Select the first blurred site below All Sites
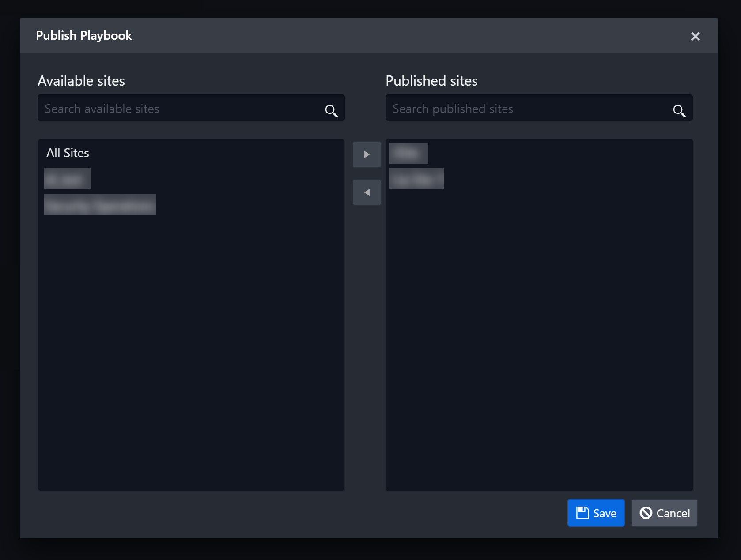 (x=67, y=178)
